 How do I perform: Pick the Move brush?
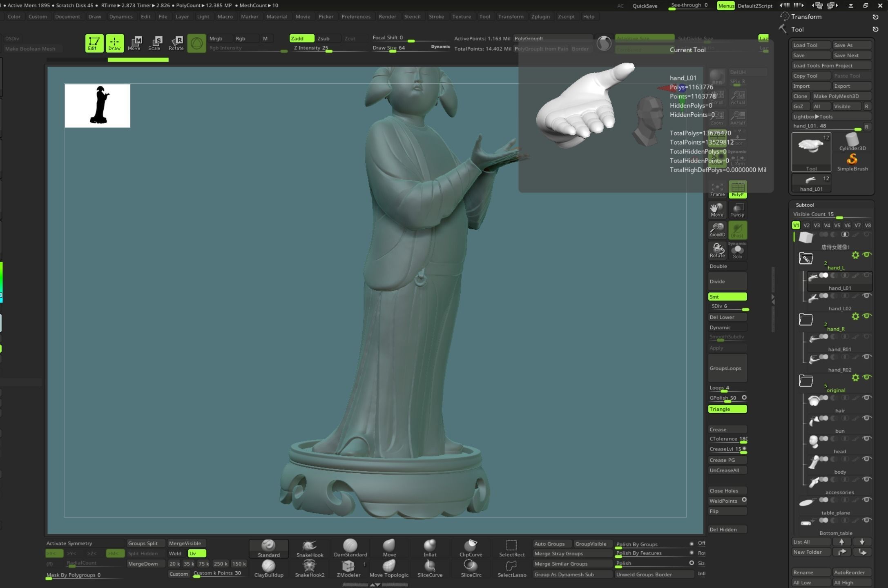point(389,548)
